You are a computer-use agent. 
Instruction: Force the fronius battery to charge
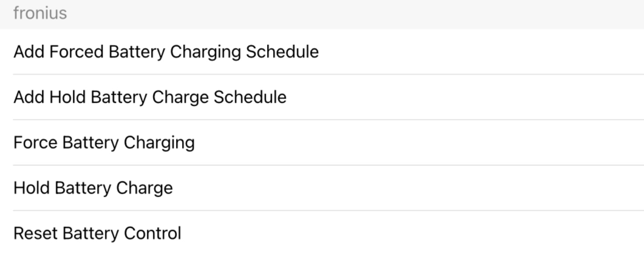[x=104, y=143]
